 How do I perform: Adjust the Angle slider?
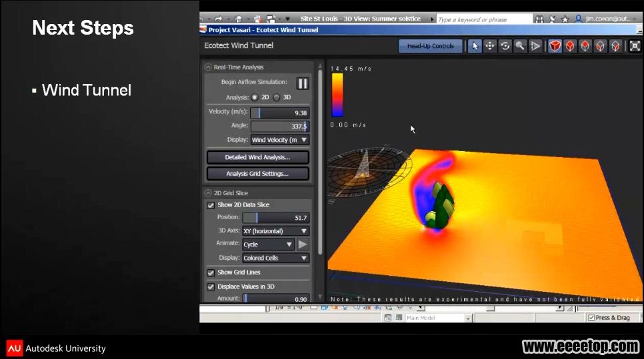coord(280,127)
